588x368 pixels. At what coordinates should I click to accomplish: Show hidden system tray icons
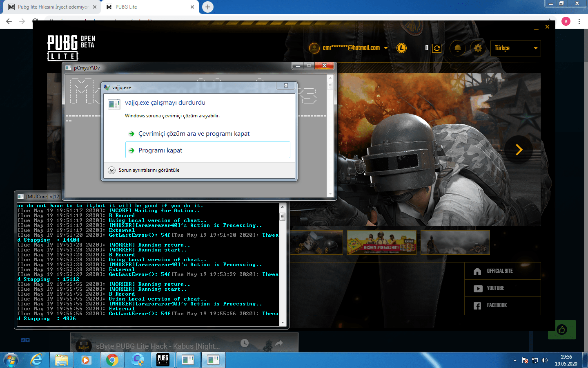click(x=515, y=360)
